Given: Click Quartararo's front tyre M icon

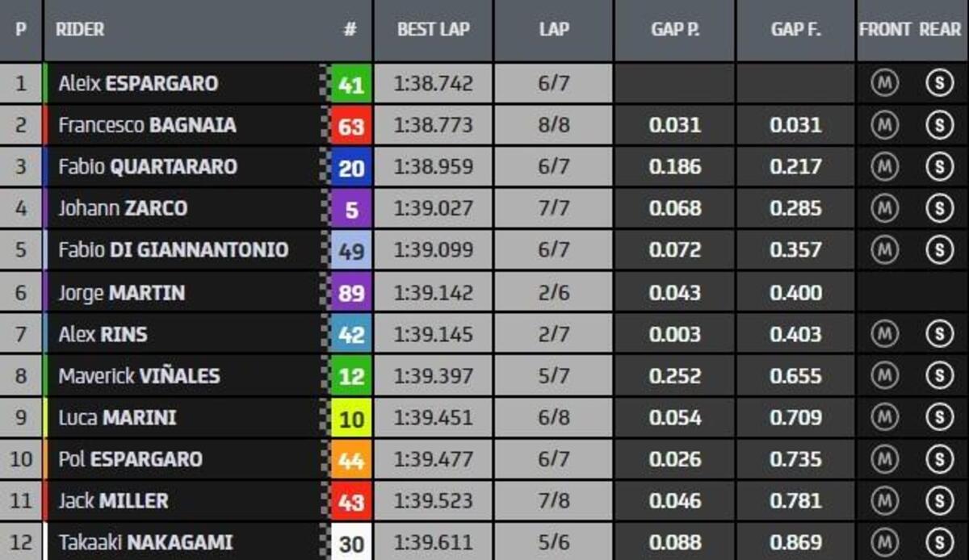Looking at the screenshot, I should click(885, 167).
